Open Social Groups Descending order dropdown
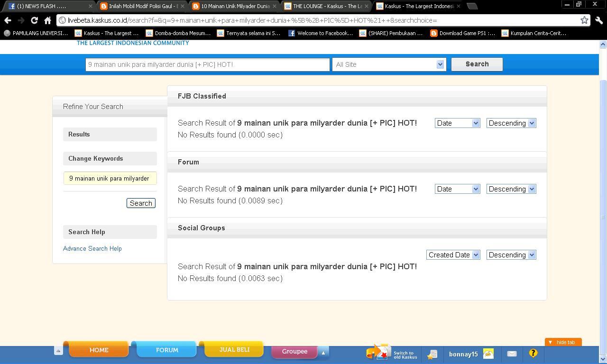The height and width of the screenshot is (364, 607). tap(511, 255)
